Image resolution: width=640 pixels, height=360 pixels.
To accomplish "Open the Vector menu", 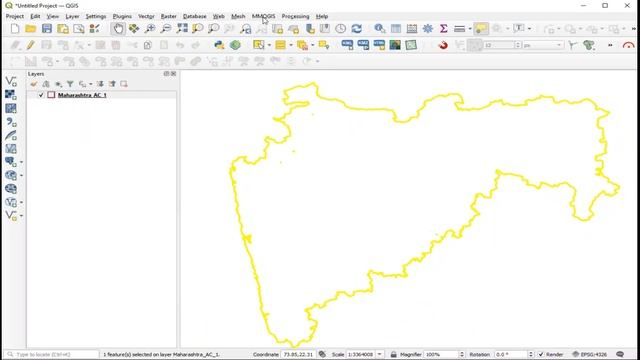I will click(146, 16).
